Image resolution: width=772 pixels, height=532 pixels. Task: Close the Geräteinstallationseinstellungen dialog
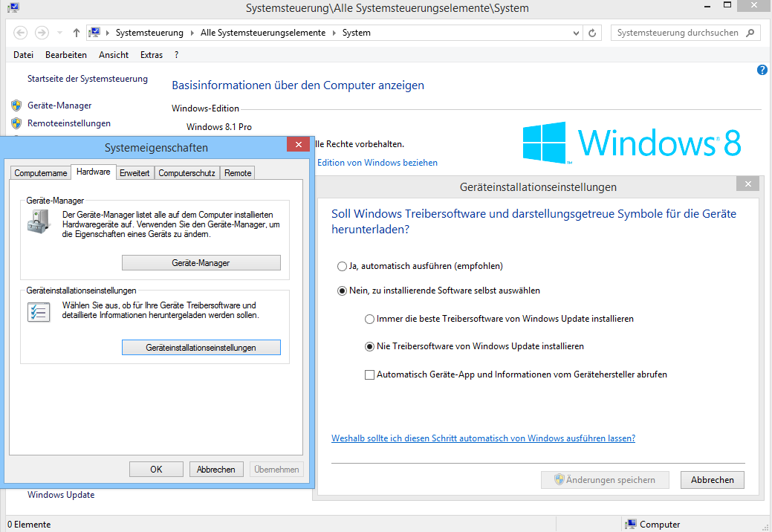(748, 184)
